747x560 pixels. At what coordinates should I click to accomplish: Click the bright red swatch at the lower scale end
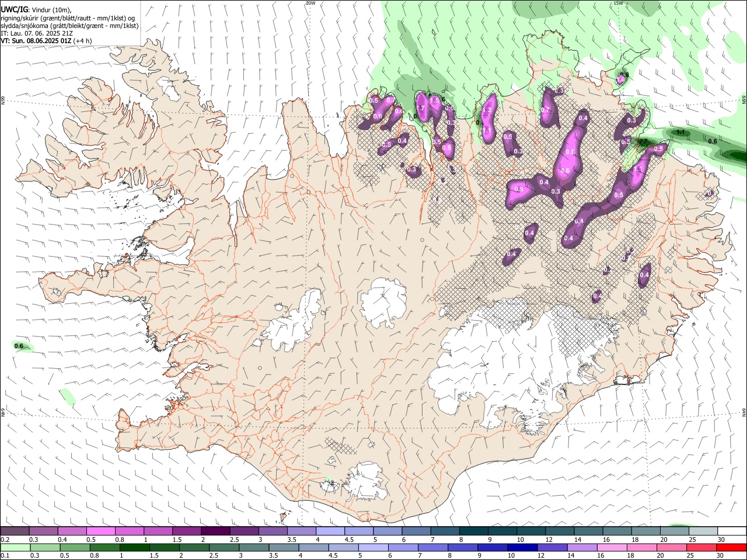[x=731, y=547]
